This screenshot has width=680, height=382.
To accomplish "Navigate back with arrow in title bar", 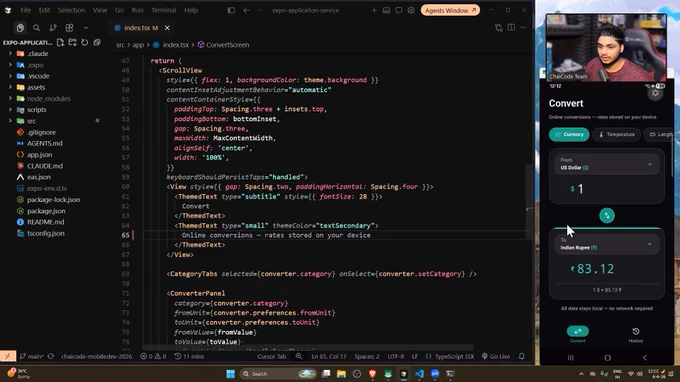I will pos(246,10).
